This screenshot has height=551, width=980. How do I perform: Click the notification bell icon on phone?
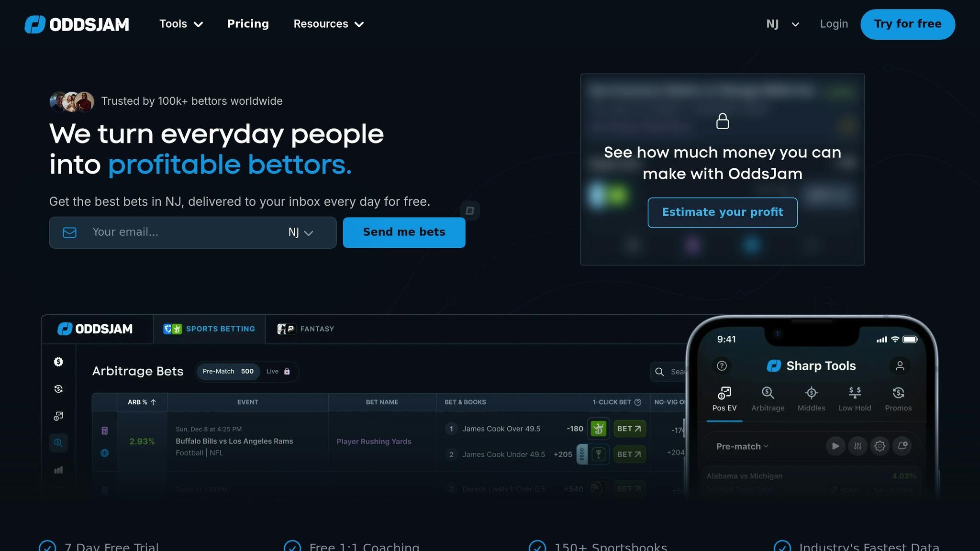(902, 446)
